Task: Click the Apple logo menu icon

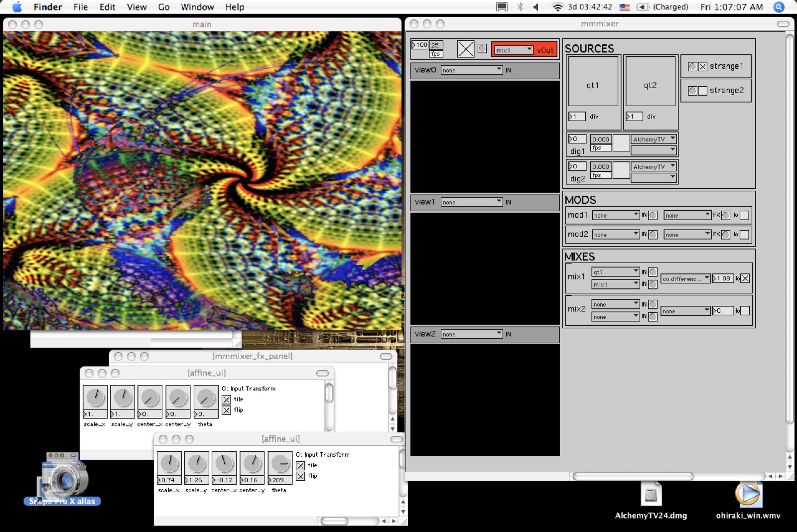Action: coord(17,7)
